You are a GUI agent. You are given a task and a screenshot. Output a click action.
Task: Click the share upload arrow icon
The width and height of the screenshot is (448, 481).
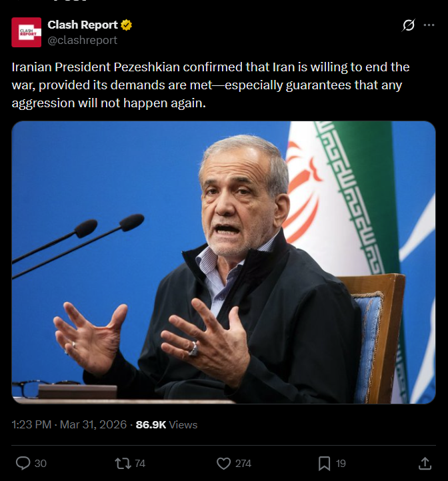pos(425,464)
